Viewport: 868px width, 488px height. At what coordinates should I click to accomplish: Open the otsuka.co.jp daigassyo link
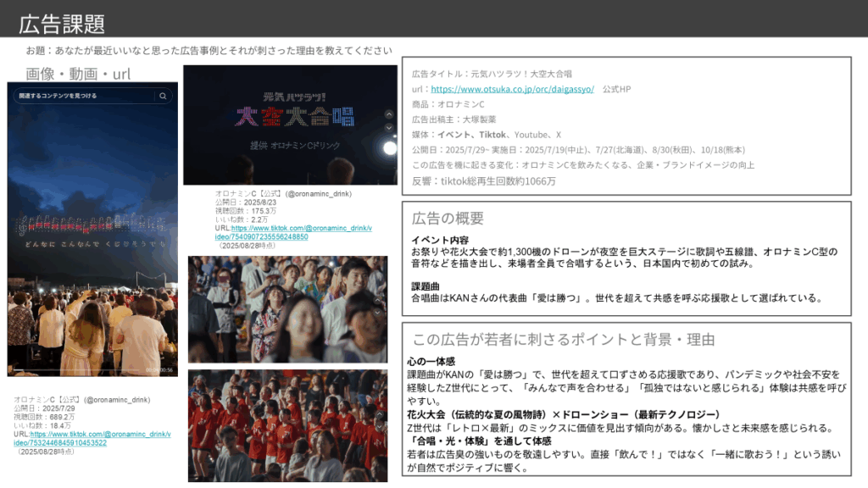pos(512,89)
